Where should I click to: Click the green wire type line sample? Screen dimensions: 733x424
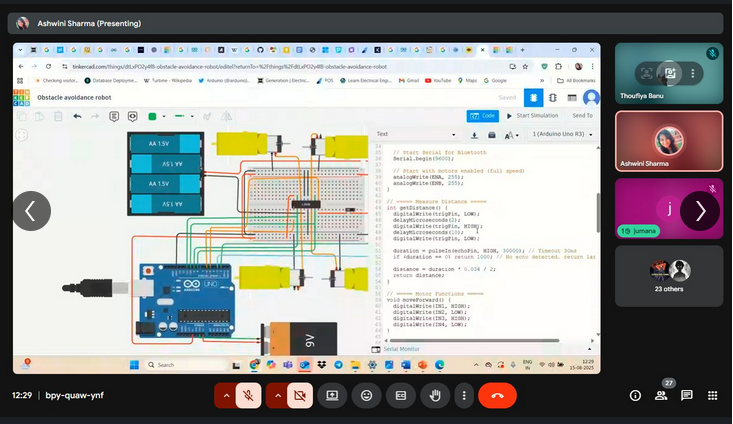(x=180, y=116)
